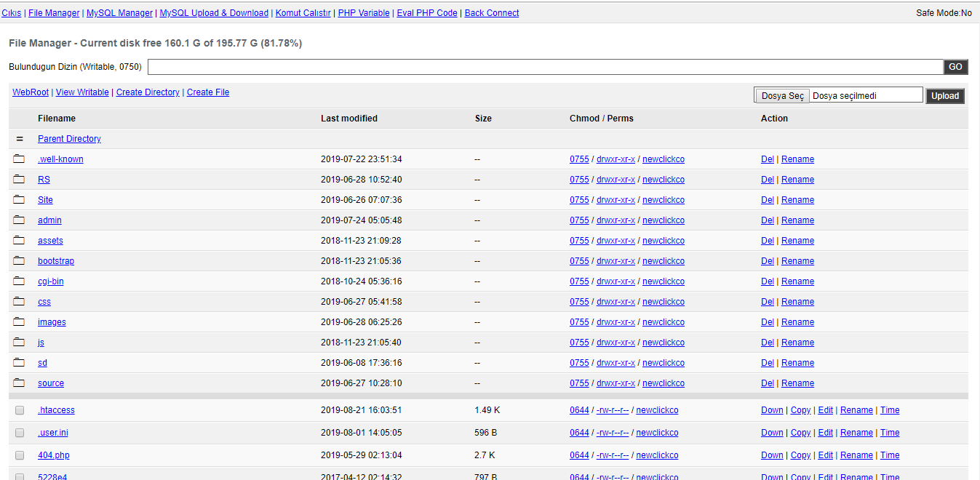980x480 pixels.
Task: Open Komut Calistir page
Action: coord(303,13)
